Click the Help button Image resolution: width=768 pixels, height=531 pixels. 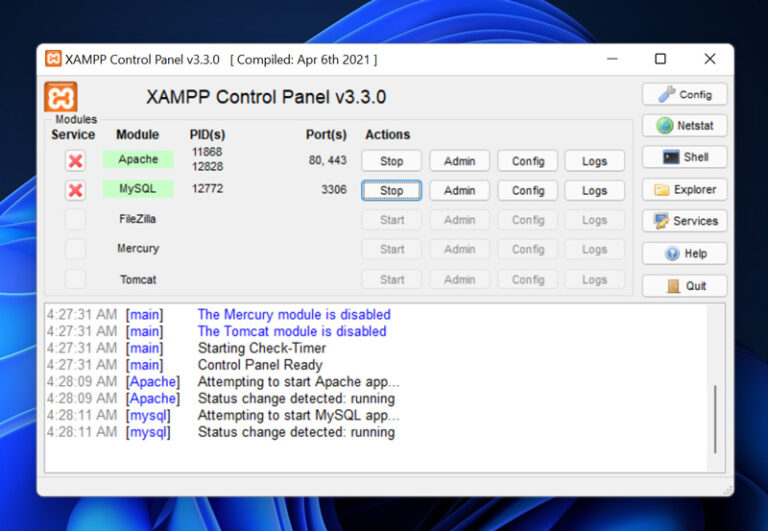coord(684,253)
